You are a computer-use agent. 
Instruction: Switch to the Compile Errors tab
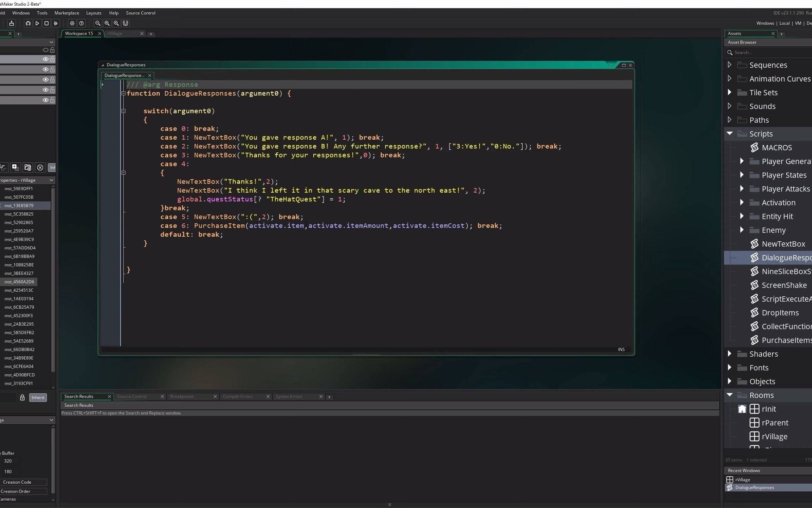tap(238, 397)
